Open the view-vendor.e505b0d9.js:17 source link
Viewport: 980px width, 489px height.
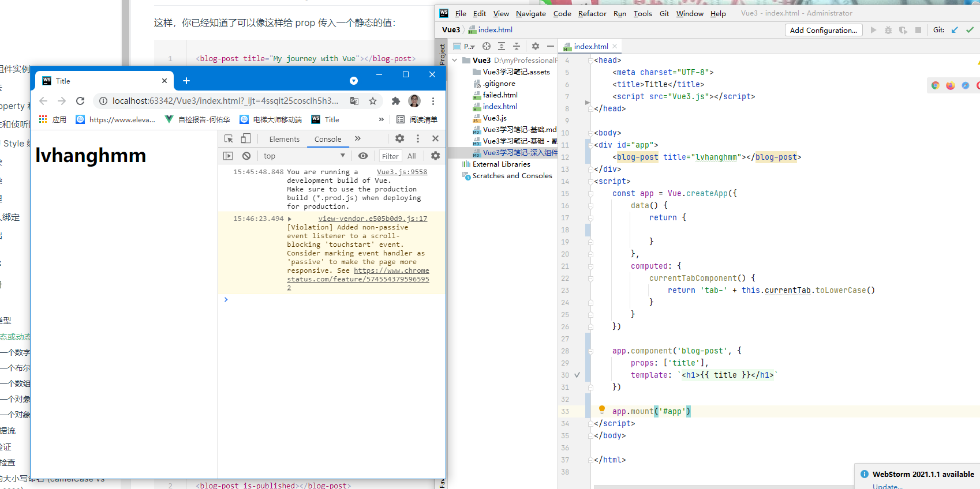point(373,219)
